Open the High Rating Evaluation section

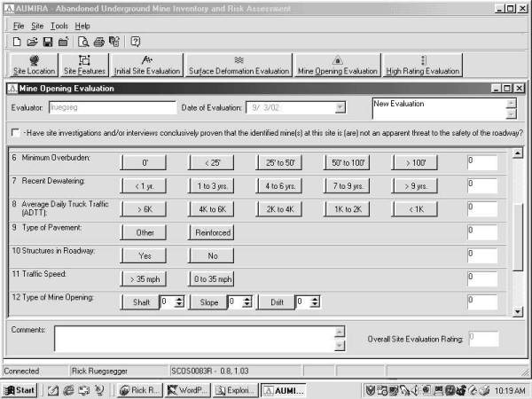(x=423, y=65)
